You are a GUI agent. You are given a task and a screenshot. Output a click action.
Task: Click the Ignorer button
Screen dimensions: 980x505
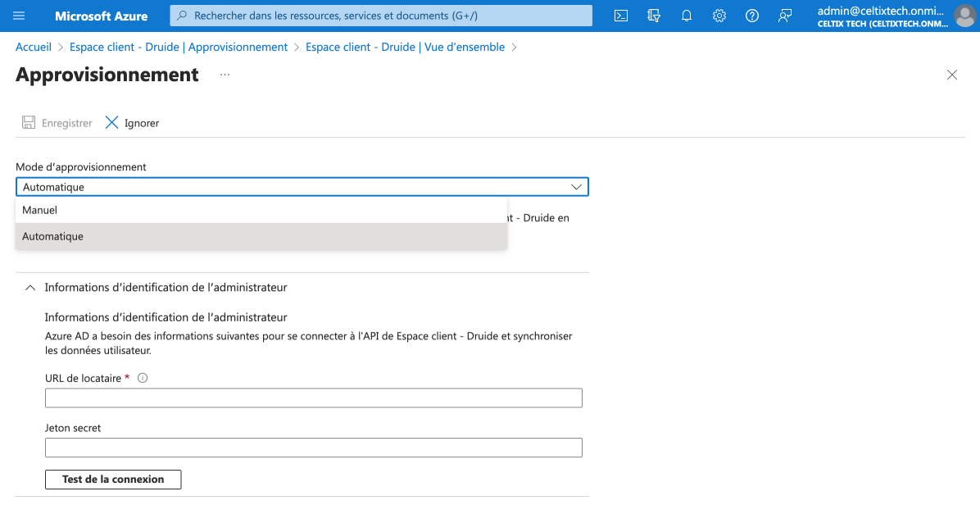coord(132,123)
